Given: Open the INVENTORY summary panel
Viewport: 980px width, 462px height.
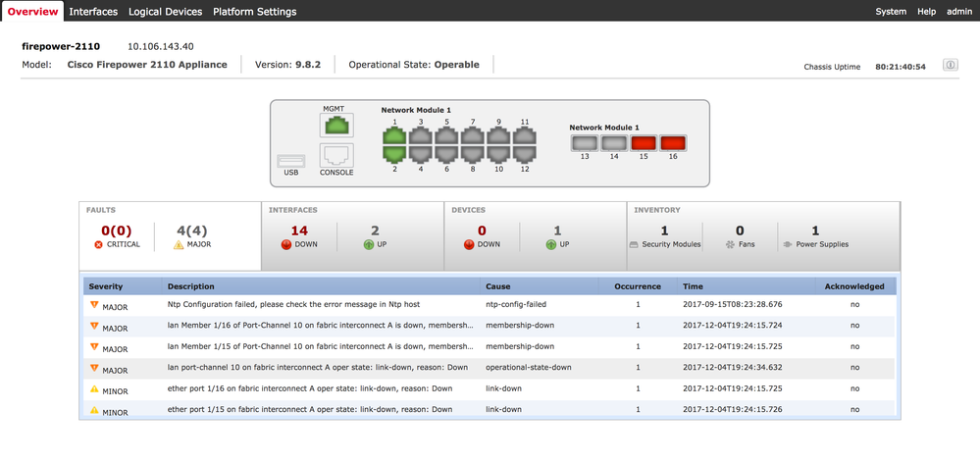Looking at the screenshot, I should [764, 235].
